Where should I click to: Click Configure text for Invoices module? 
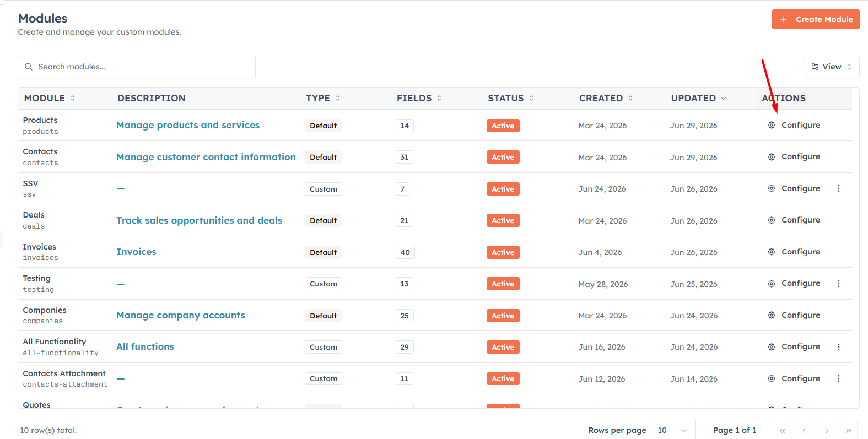tap(801, 252)
